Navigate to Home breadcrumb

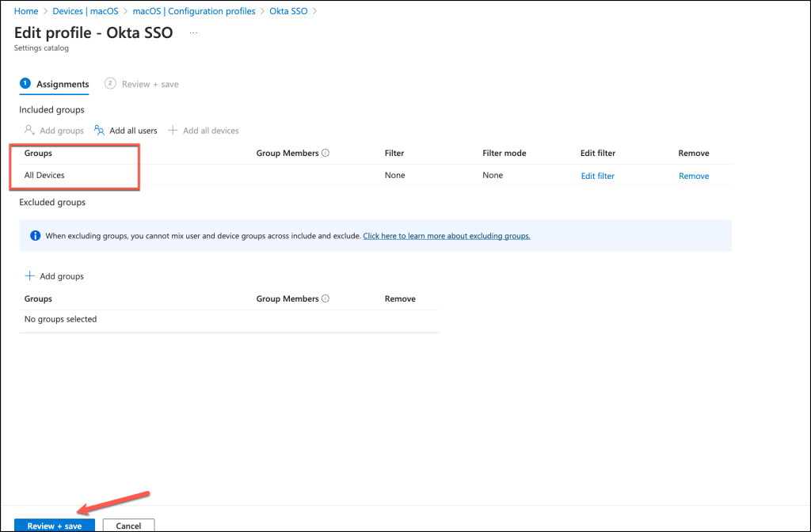tap(26, 11)
